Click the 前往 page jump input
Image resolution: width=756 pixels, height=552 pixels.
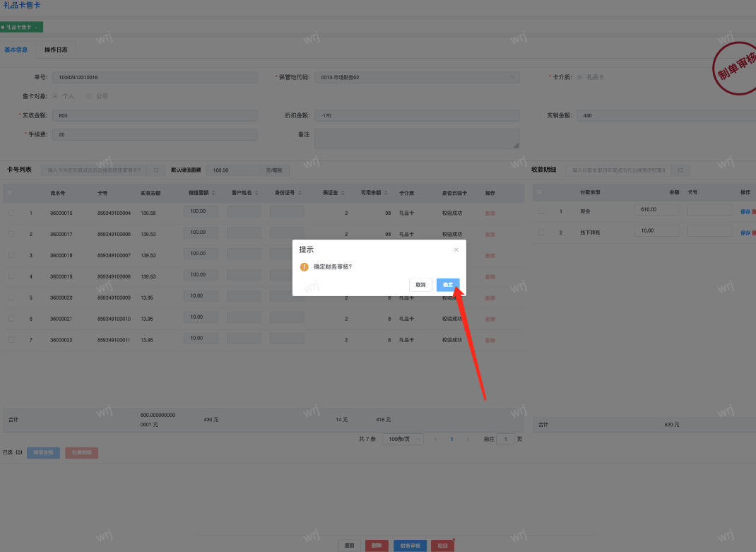506,439
